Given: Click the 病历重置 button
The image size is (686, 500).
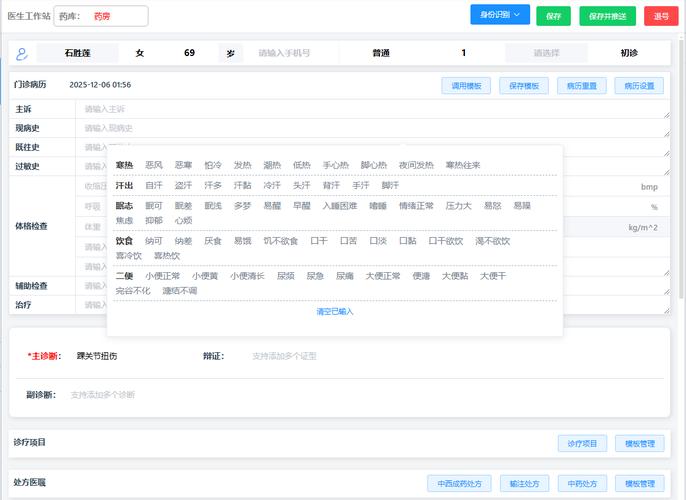Looking at the screenshot, I should [582, 86].
